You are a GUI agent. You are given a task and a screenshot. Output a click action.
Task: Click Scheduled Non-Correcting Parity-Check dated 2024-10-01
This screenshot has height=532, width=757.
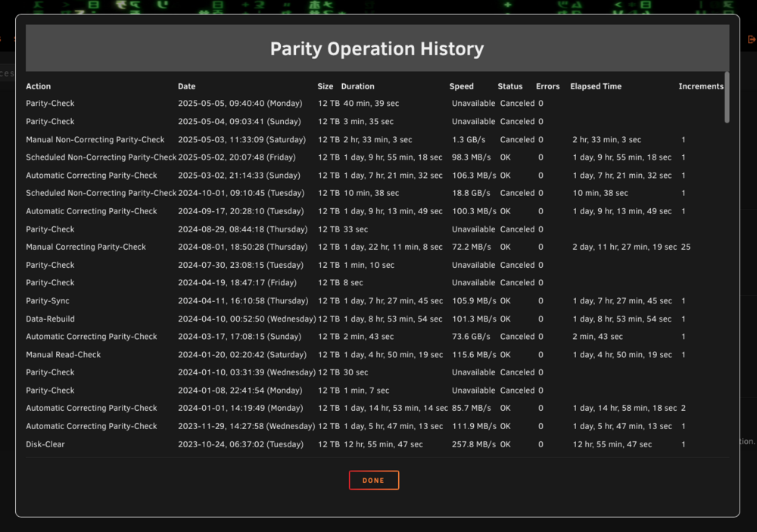pyautogui.click(x=101, y=193)
